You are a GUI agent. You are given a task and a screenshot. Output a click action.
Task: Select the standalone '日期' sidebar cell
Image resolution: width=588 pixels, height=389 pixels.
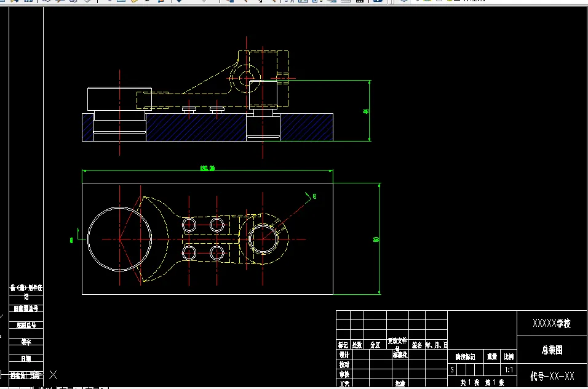26,359
